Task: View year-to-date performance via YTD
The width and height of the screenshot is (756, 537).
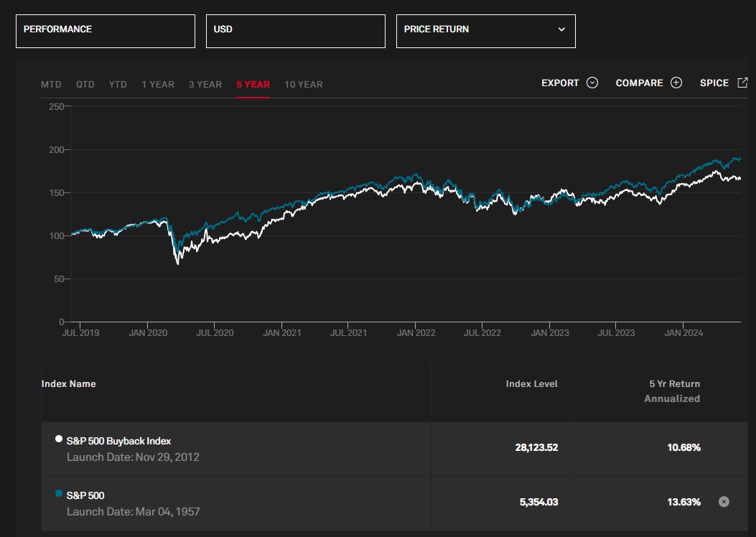Action: click(117, 84)
